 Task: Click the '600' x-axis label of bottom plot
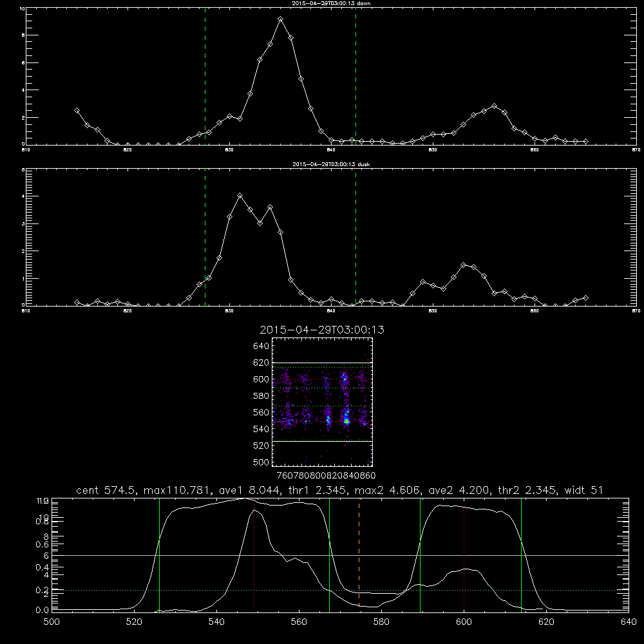pyautogui.click(x=464, y=622)
